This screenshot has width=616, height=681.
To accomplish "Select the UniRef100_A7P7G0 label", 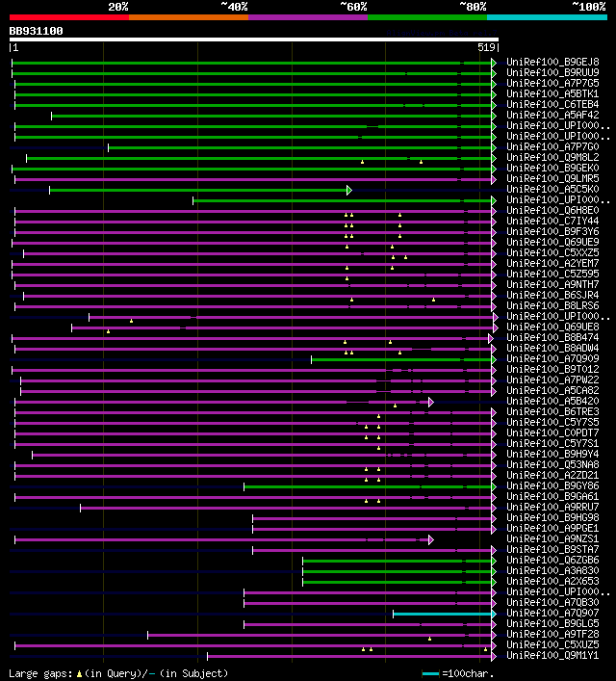I will 552,146.
